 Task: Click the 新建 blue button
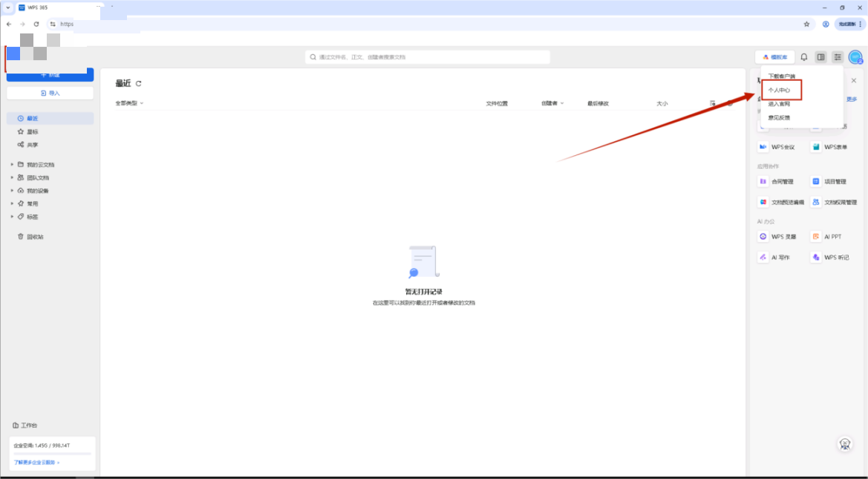[x=50, y=75]
